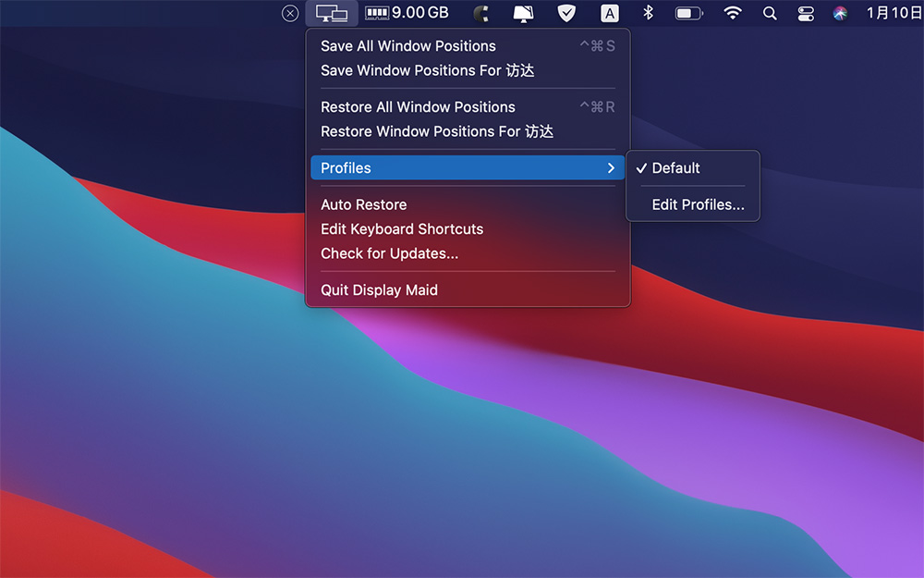
Task: Click the magnet icon in menu bar
Action: pos(481,13)
